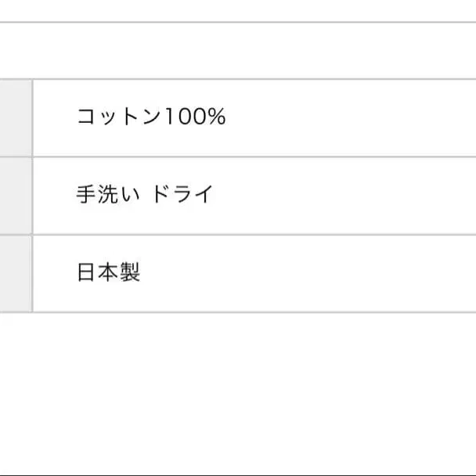Click the 製 character in 日本製
Viewport: 476px width, 476px height.
(130, 273)
